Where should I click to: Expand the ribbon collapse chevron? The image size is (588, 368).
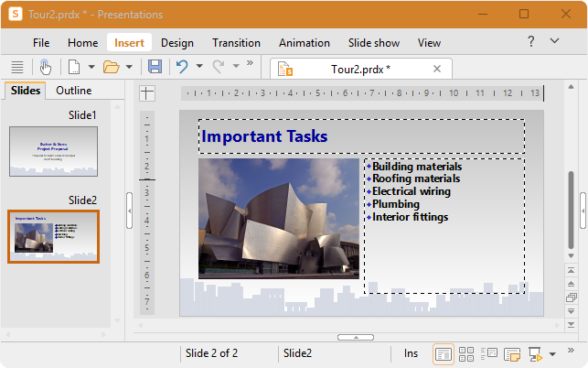point(555,40)
